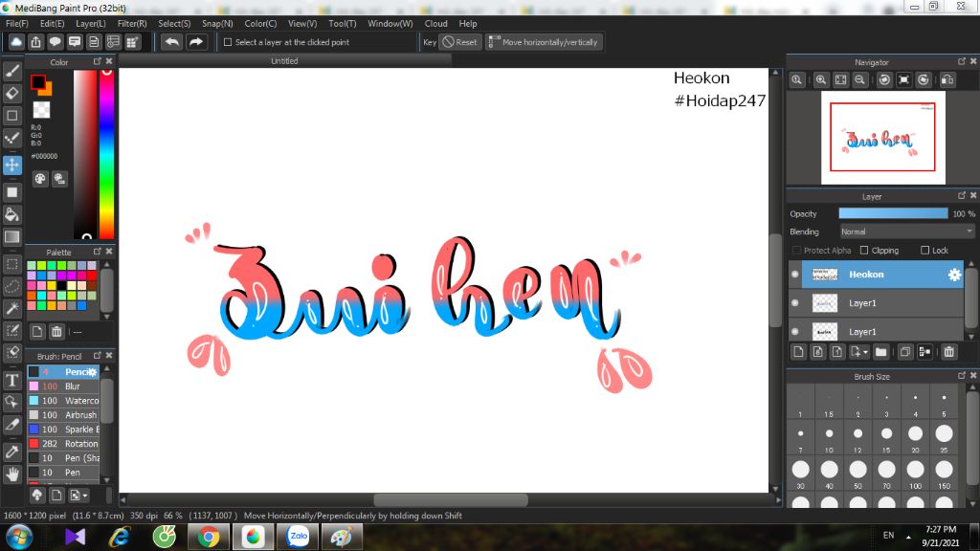Undock the Palette panel
The image size is (980, 551).
click(x=97, y=252)
